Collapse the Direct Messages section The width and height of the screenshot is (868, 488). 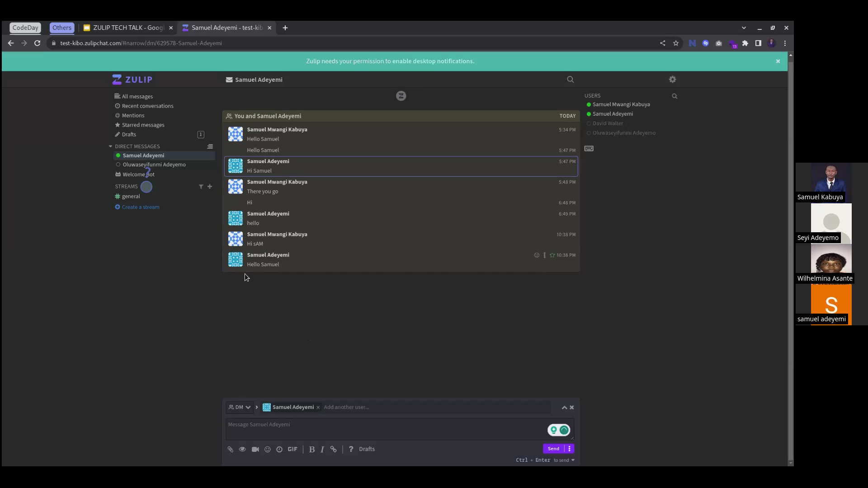pos(110,146)
